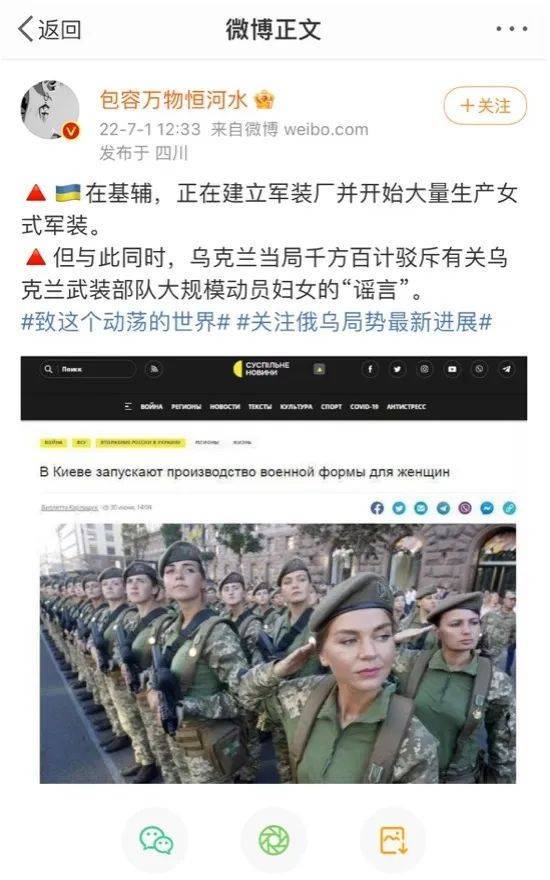Click the search field in news site
This screenshot has height=880, width=550.
click(x=88, y=369)
